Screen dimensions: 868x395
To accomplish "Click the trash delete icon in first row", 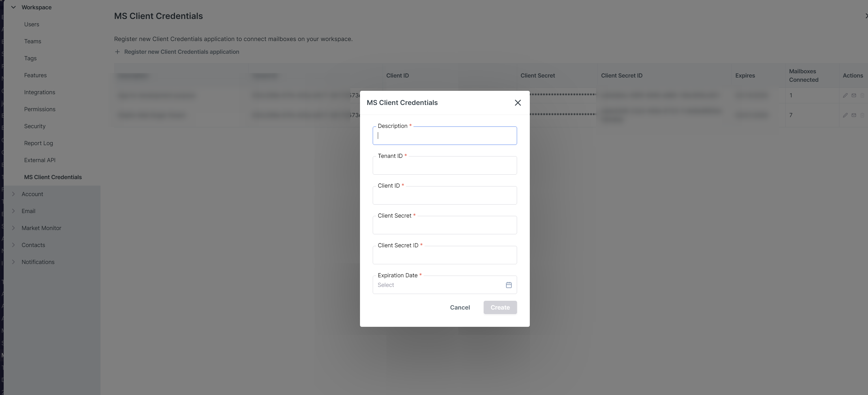I will (x=862, y=96).
